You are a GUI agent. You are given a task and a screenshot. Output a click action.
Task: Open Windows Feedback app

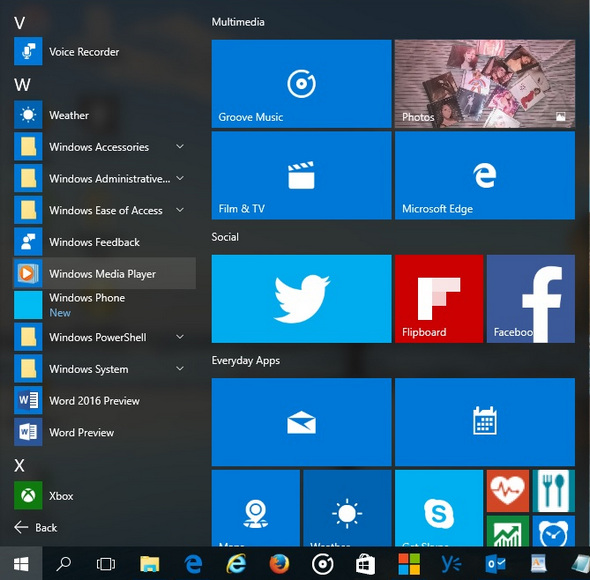coord(105,242)
